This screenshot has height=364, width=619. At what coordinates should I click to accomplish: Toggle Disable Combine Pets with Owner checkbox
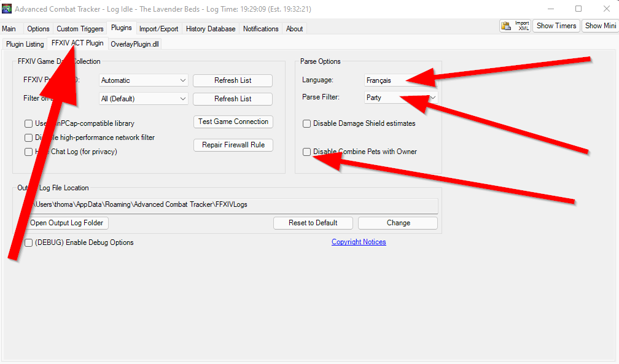307,152
